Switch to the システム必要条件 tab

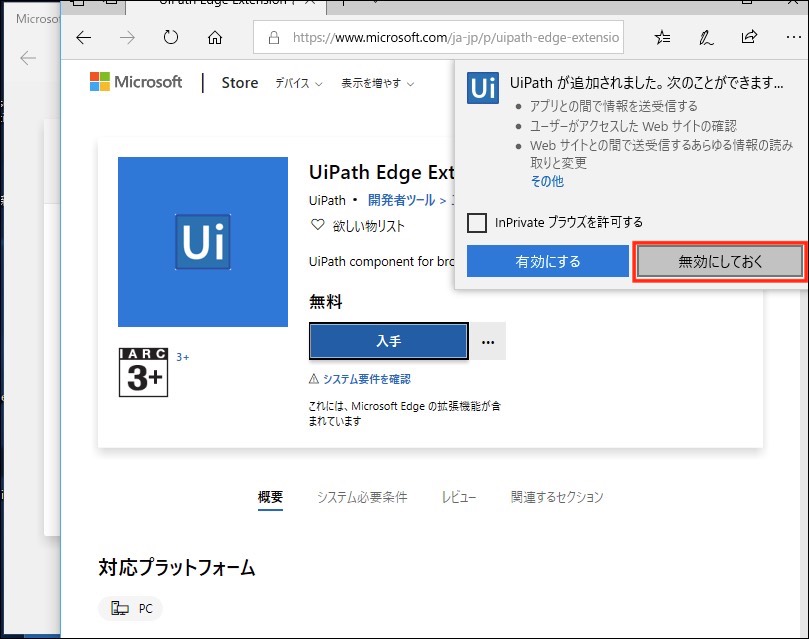(362, 497)
